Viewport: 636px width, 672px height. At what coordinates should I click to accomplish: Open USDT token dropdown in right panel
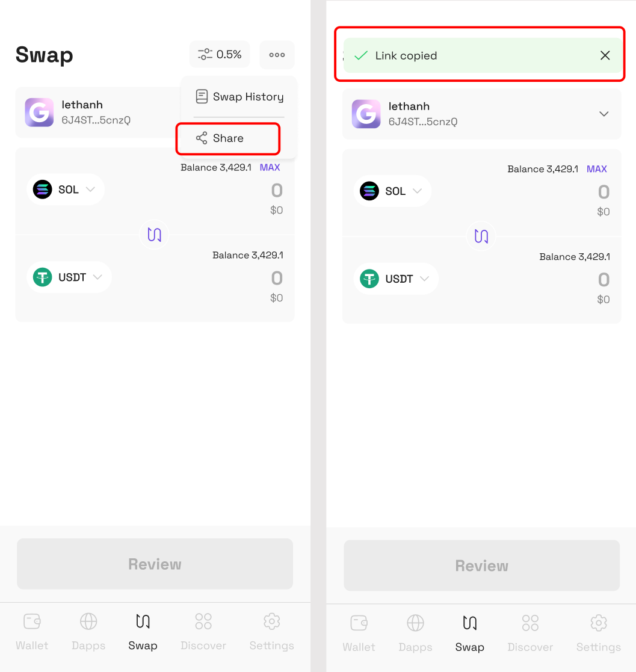395,279
